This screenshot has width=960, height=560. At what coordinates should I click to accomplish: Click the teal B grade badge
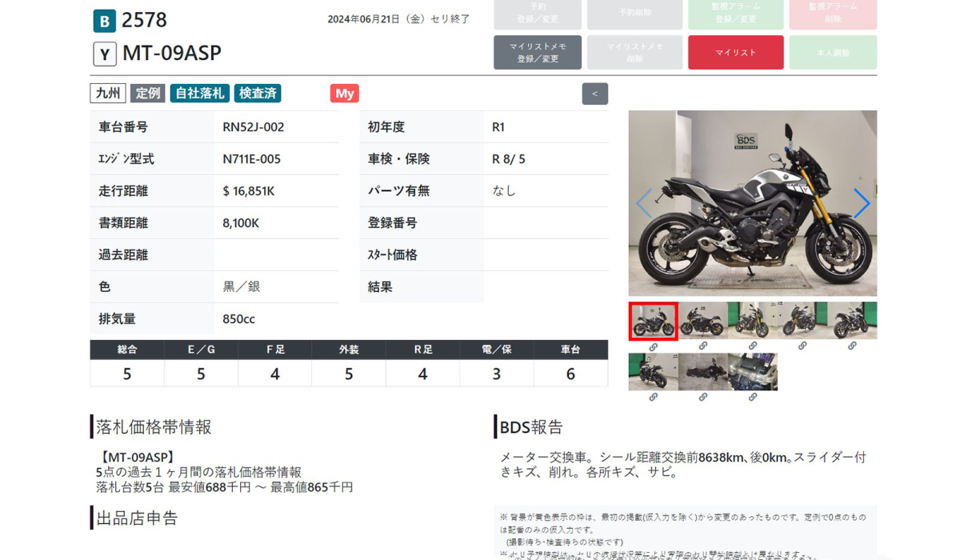105,20
